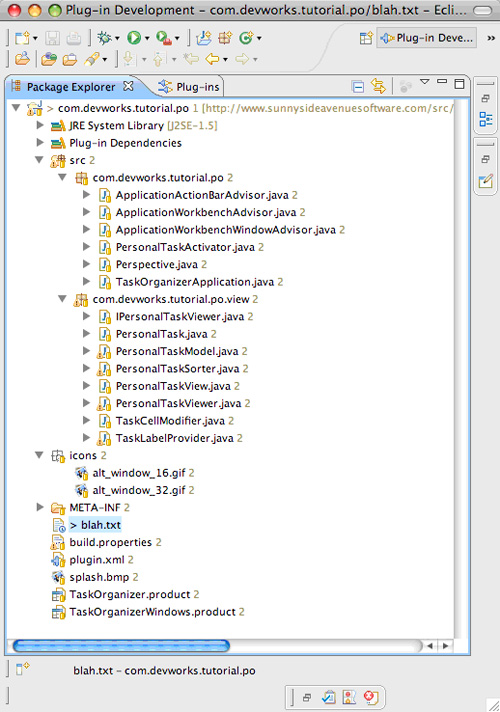Open the Package Explorer view menu triangle
The height and width of the screenshot is (712, 500).
coord(425,82)
